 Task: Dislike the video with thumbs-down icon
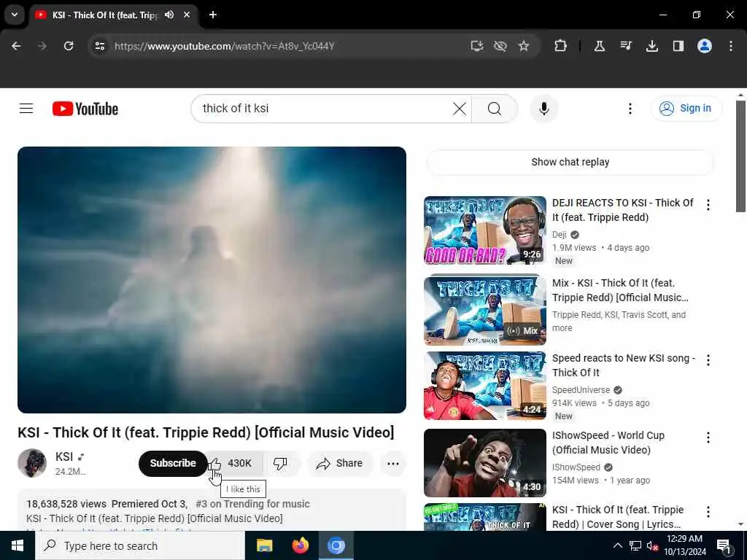(x=280, y=463)
